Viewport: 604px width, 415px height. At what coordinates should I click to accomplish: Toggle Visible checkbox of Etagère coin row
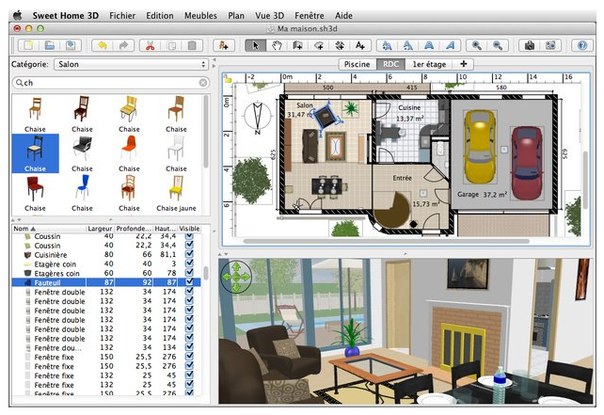[189, 264]
